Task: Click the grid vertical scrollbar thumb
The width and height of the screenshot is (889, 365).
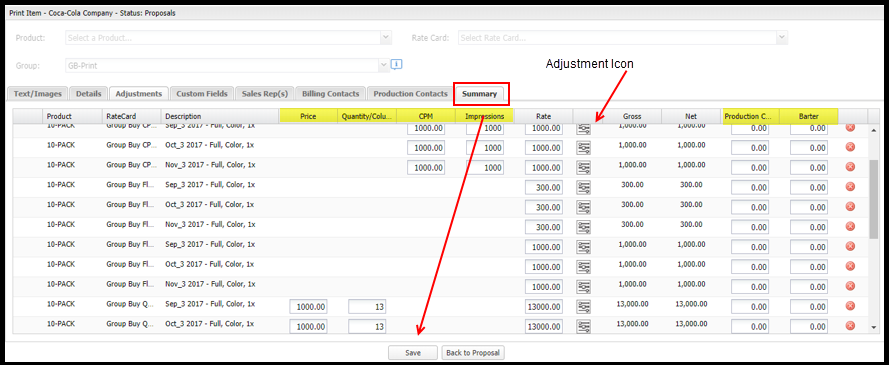Action: pos(875,199)
